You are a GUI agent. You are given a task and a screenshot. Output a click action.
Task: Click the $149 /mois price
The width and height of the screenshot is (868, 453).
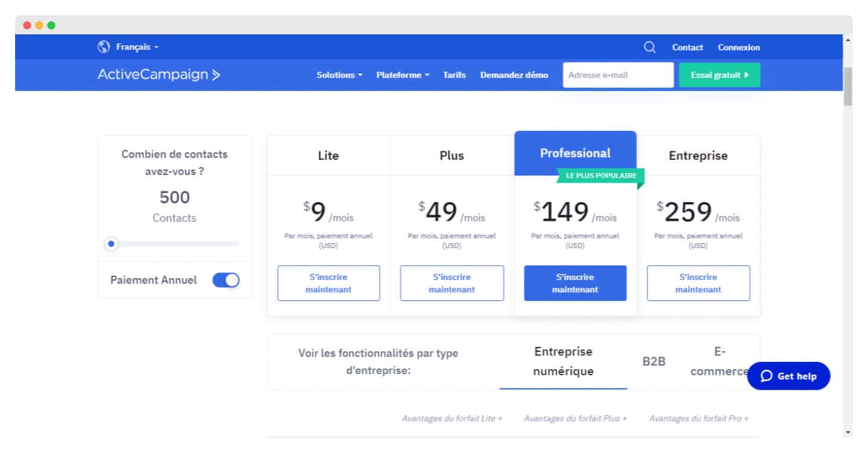click(x=575, y=212)
